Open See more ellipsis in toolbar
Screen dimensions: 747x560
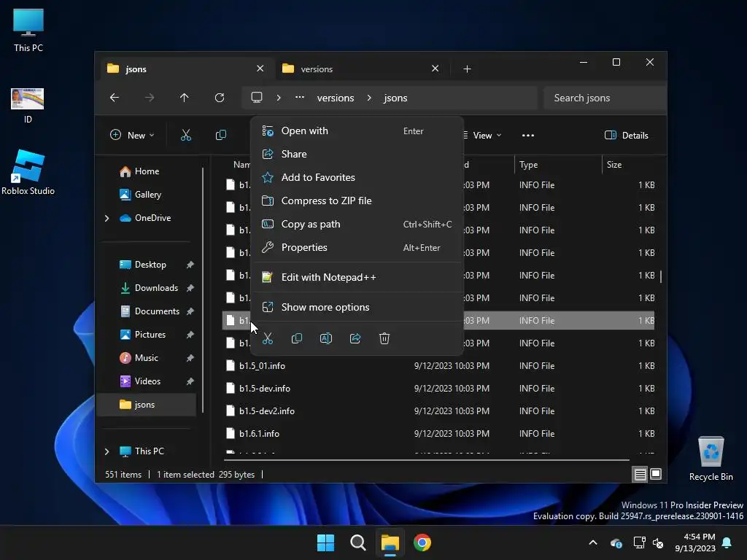click(528, 135)
